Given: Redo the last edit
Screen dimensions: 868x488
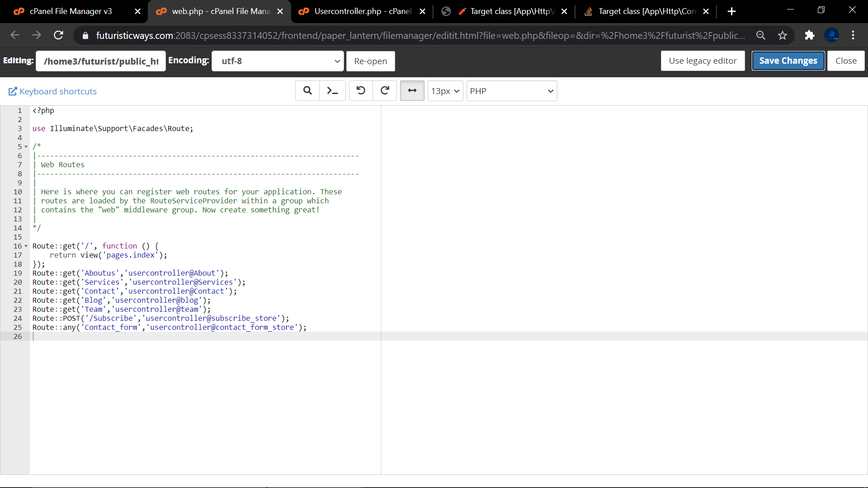Looking at the screenshot, I should [385, 91].
